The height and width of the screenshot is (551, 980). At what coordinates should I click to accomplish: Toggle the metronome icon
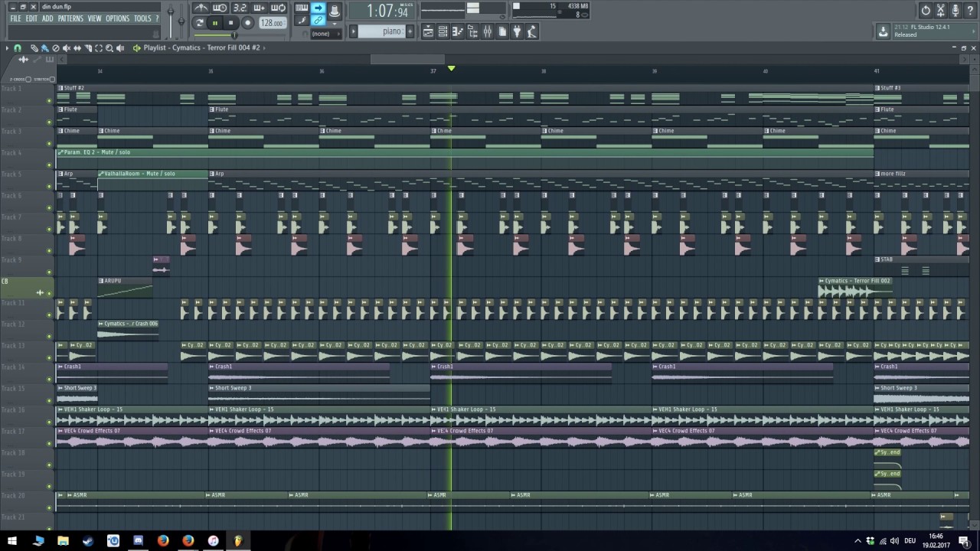(x=201, y=8)
